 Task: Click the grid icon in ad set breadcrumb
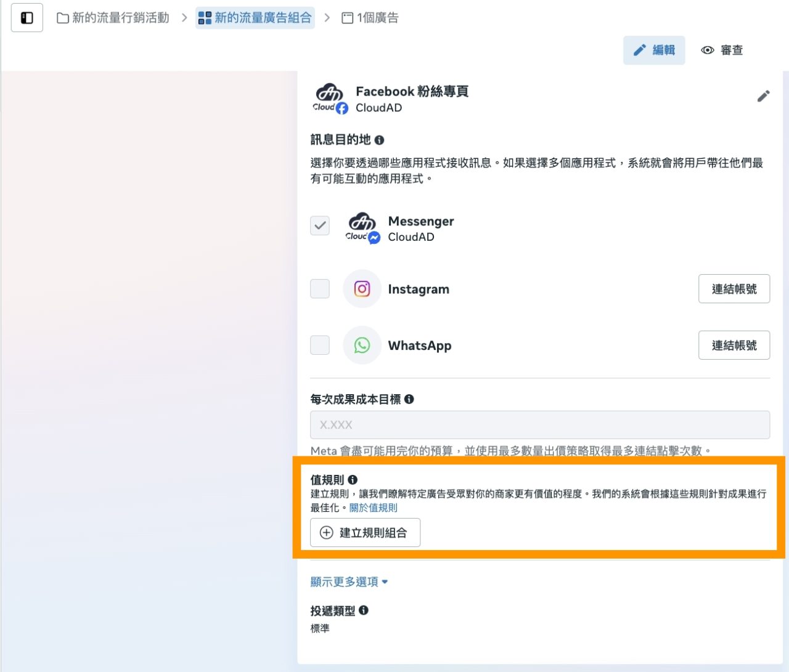point(205,18)
